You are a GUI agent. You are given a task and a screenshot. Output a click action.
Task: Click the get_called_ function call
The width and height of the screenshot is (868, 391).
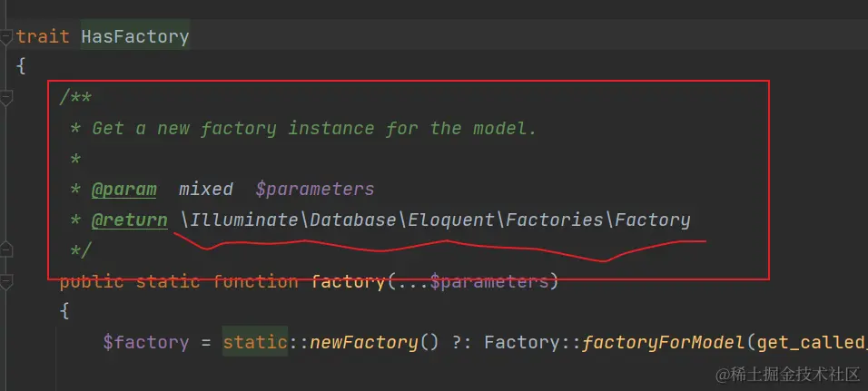click(x=811, y=342)
